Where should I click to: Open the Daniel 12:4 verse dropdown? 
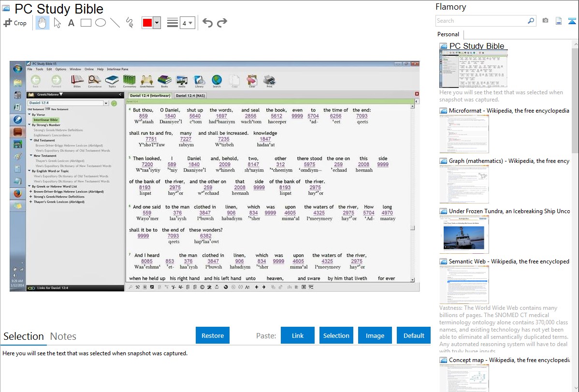pos(106,103)
